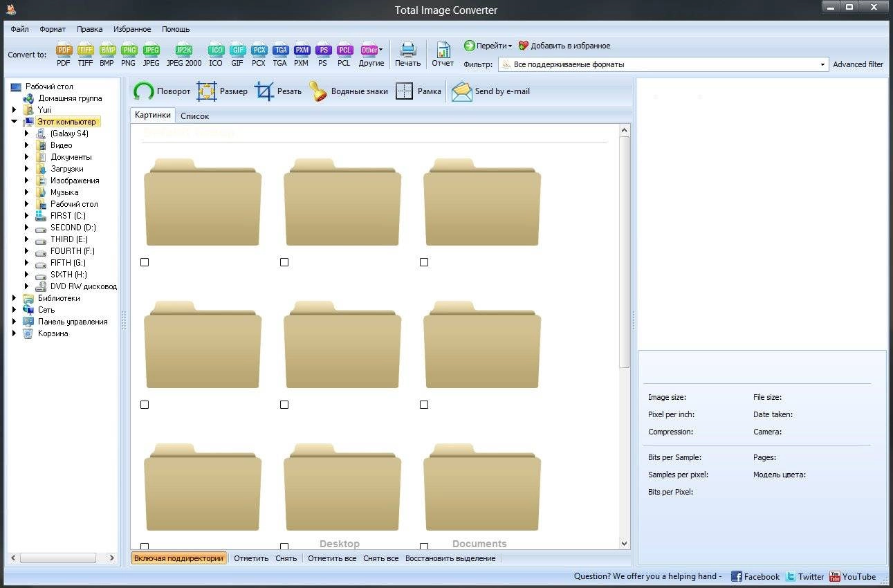Viewport: 893px width, 588px height.
Task: Open the Правка menu
Action: (x=89, y=29)
